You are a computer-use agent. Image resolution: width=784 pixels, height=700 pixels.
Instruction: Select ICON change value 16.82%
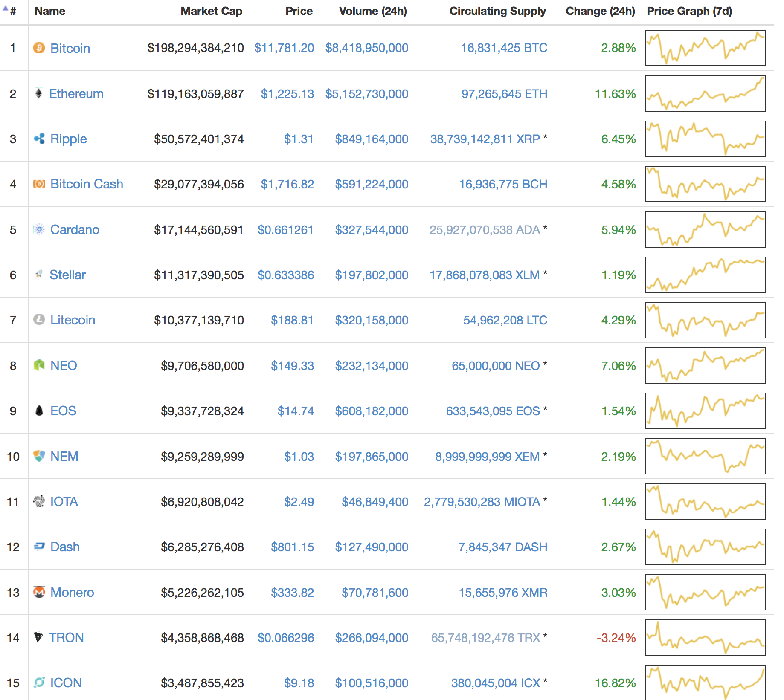(x=615, y=683)
